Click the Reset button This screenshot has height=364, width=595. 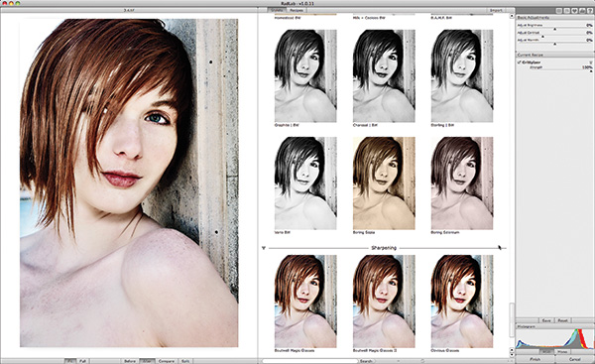562,320
